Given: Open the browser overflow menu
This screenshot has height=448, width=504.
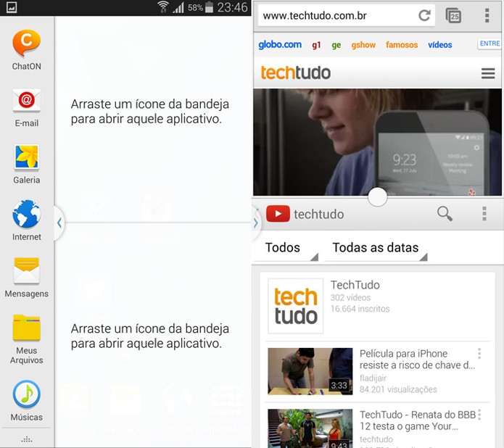Looking at the screenshot, I should click(487, 15).
